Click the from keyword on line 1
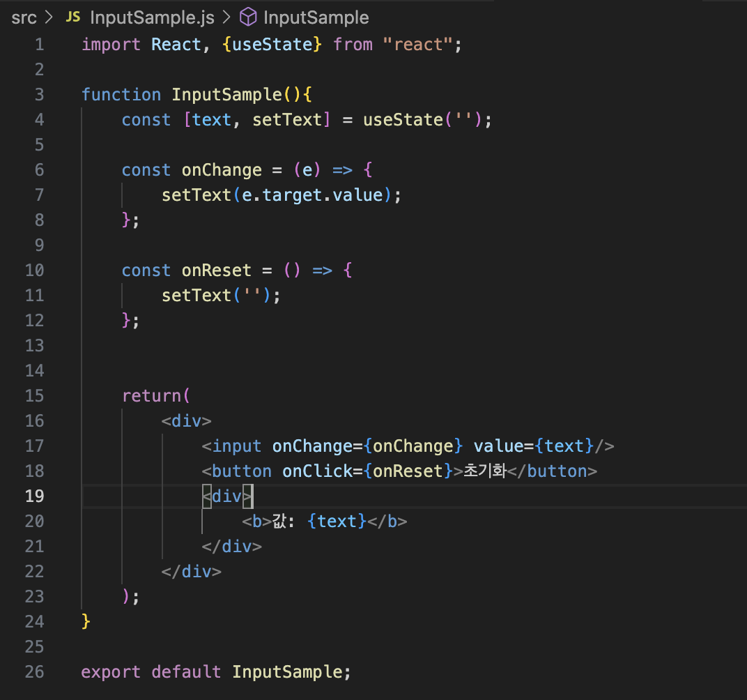This screenshot has height=700, width=747. pos(353,45)
